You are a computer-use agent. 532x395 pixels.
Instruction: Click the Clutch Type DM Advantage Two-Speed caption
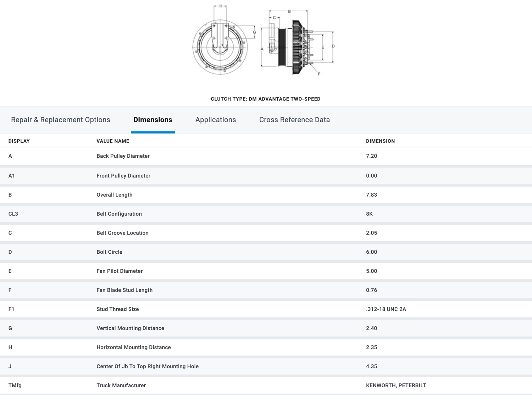(x=265, y=99)
